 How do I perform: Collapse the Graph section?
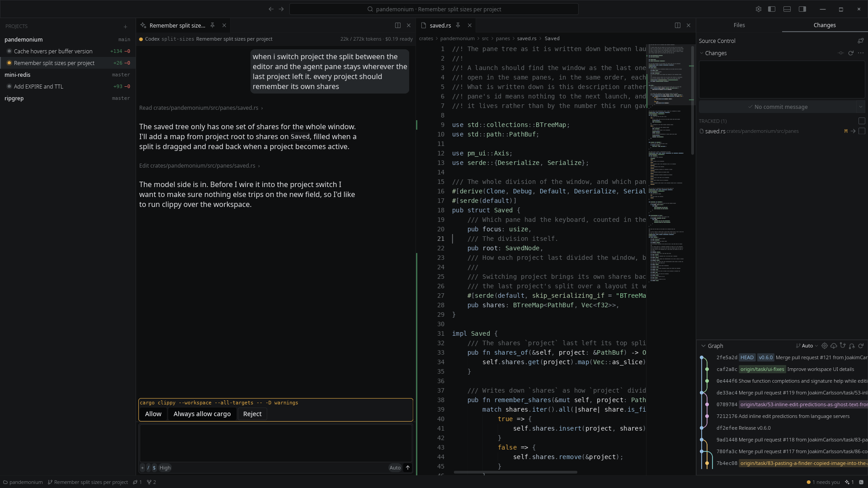click(703, 346)
